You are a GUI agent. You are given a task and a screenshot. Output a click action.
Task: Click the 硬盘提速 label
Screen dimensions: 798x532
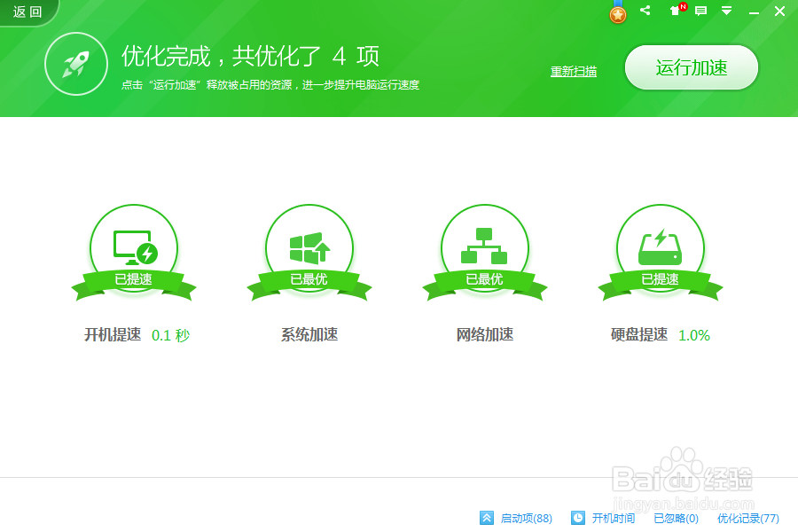[638, 334]
